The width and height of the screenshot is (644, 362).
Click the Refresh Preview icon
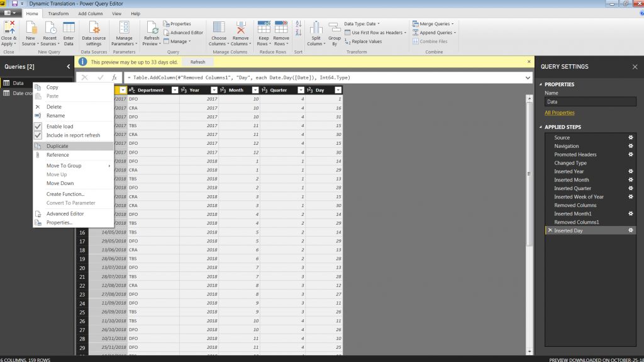(152, 29)
